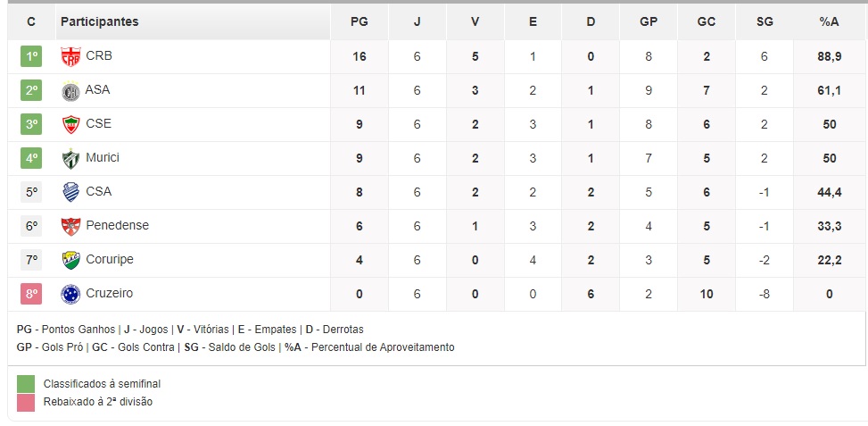Click the CRB team crest icon
868x426 pixels.
[x=70, y=57]
